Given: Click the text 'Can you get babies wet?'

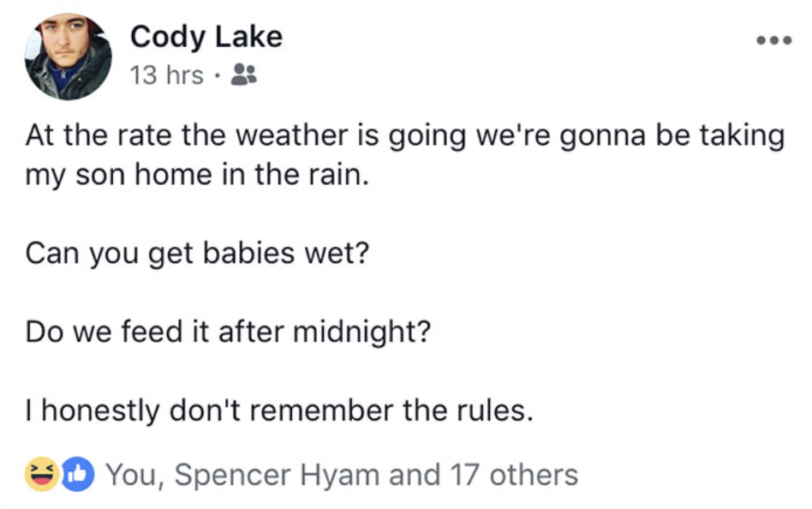Looking at the screenshot, I should [x=197, y=254].
